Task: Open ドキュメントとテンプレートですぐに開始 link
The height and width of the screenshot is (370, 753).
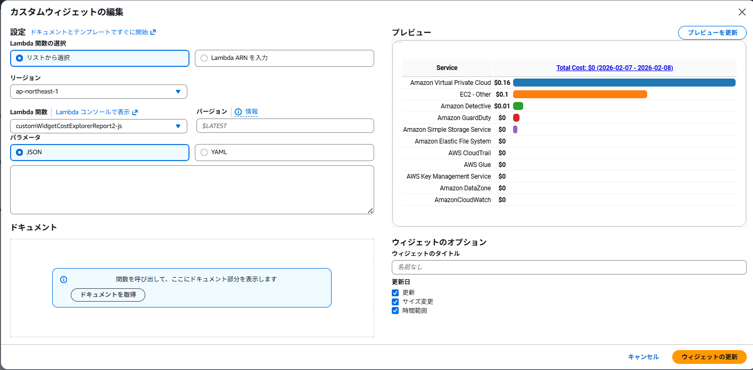Action: [93, 32]
